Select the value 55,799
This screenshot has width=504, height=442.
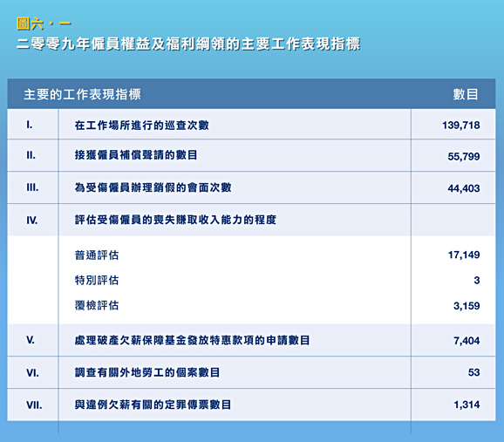(464, 157)
